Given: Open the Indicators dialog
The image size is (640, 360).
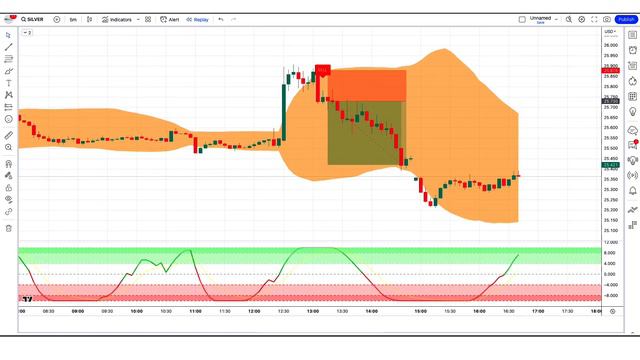Looking at the screenshot, I should pyautogui.click(x=117, y=20).
